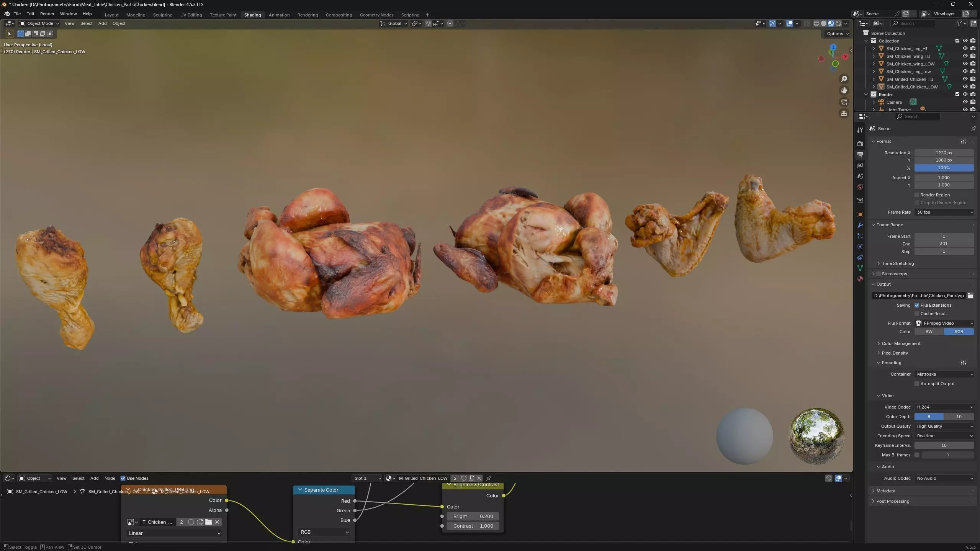The width and height of the screenshot is (980, 551).
Task: Click the outliner filter funnel icon
Action: pyautogui.click(x=959, y=23)
